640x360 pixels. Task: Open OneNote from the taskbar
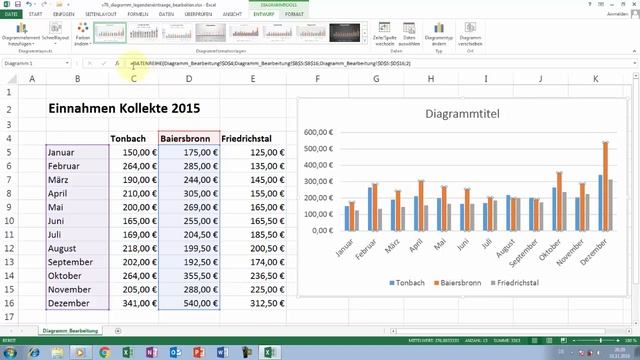(151, 352)
